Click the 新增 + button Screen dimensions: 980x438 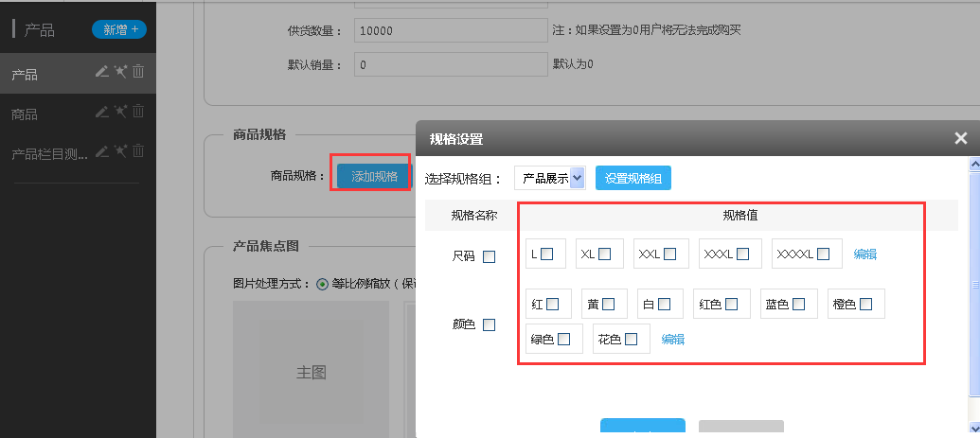click(x=119, y=29)
